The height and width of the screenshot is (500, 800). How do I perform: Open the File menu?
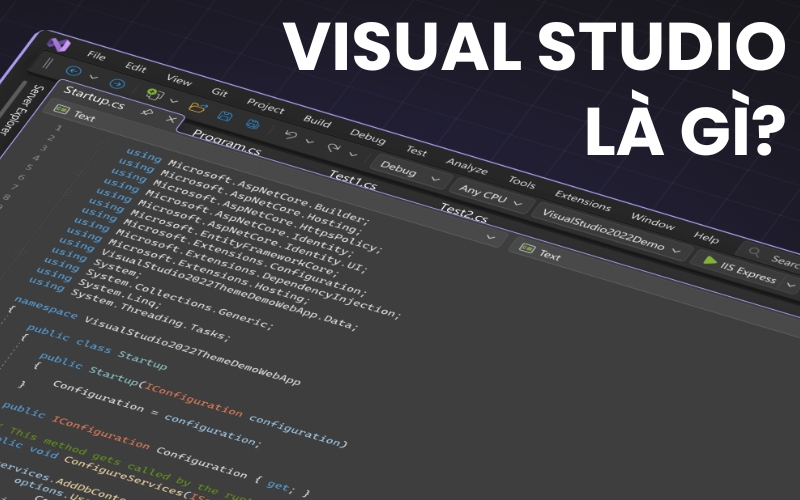pos(96,56)
